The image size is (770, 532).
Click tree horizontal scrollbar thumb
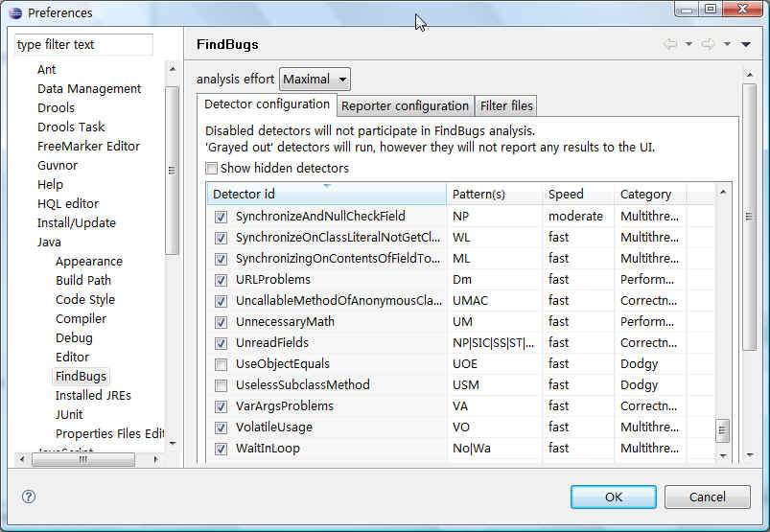83,459
